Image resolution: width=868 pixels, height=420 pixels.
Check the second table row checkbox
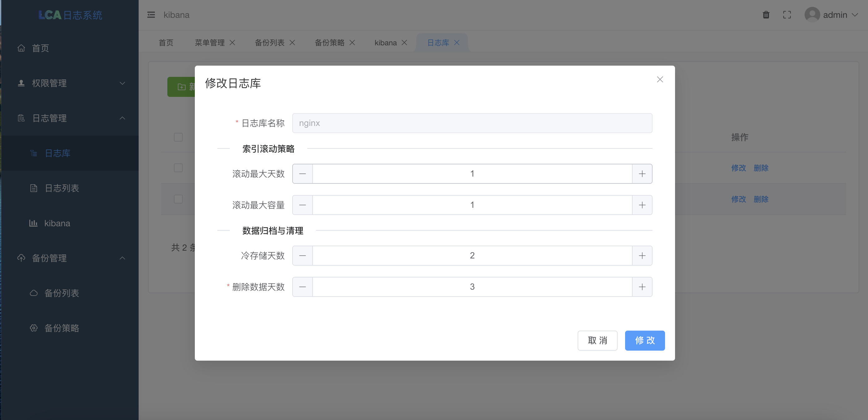tap(178, 199)
